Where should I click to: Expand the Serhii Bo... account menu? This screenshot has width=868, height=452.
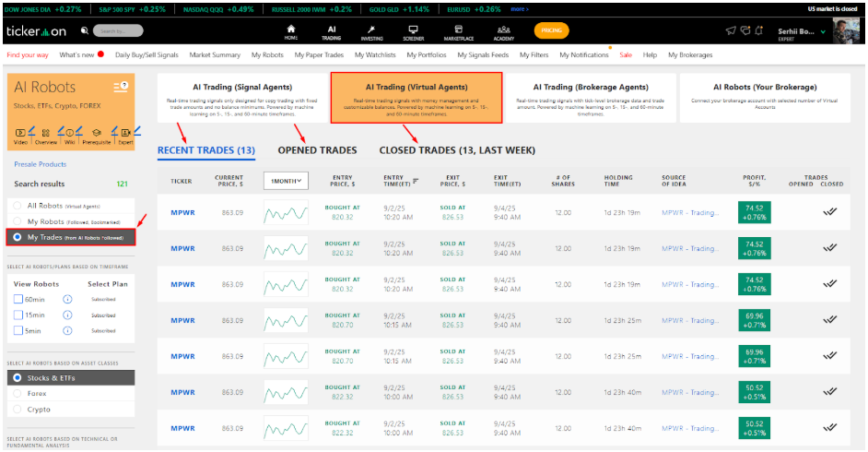point(823,32)
